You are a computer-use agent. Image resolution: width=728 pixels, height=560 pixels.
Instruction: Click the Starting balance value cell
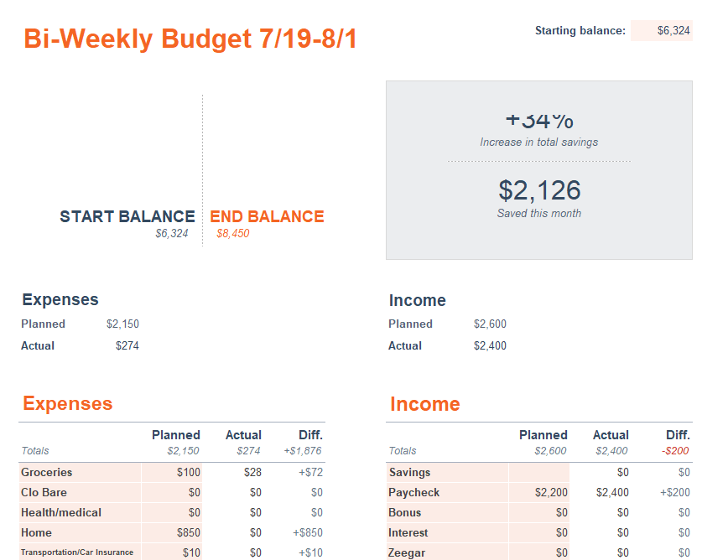pos(662,31)
